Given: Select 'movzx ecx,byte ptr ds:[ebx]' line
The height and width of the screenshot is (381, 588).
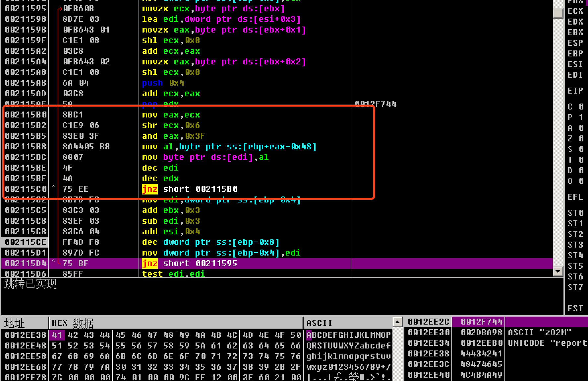Looking at the screenshot, I should pos(213,9).
